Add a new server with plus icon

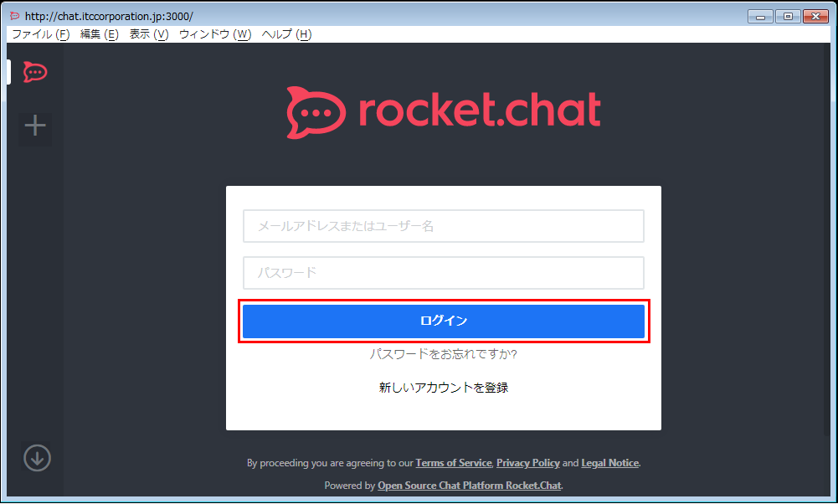(35, 126)
